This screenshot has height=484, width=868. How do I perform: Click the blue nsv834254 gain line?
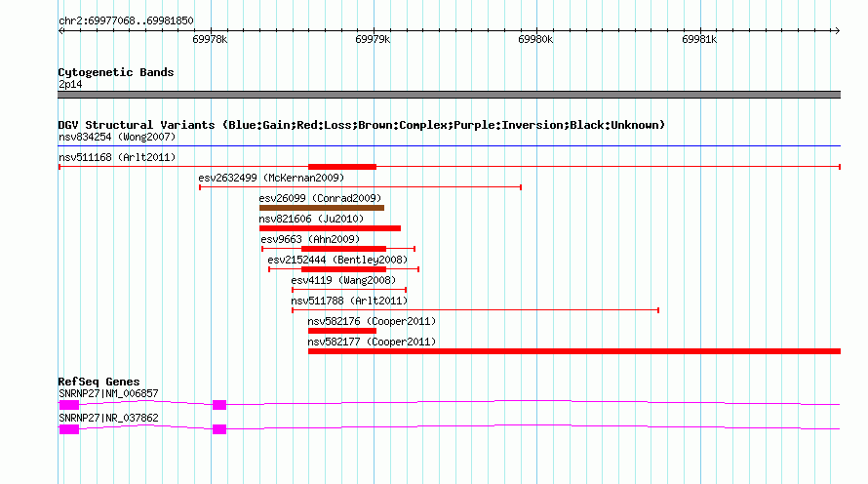pos(449,146)
